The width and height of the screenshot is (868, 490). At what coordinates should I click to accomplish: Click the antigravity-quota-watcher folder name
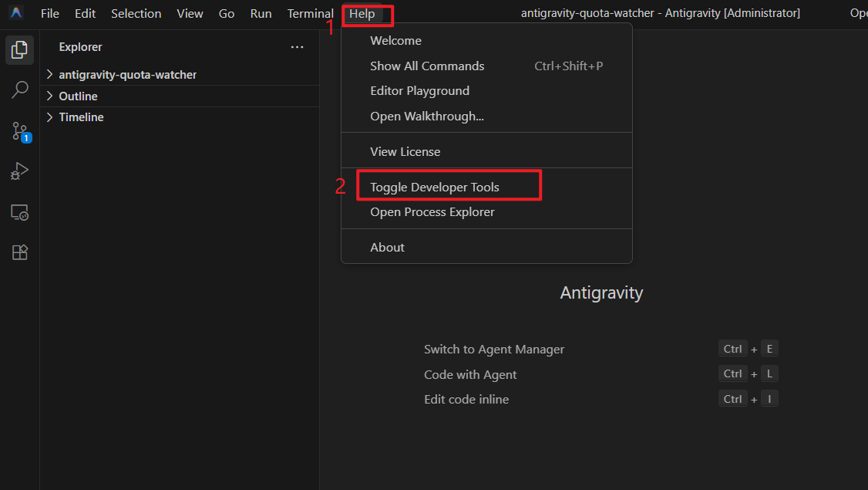pos(128,74)
